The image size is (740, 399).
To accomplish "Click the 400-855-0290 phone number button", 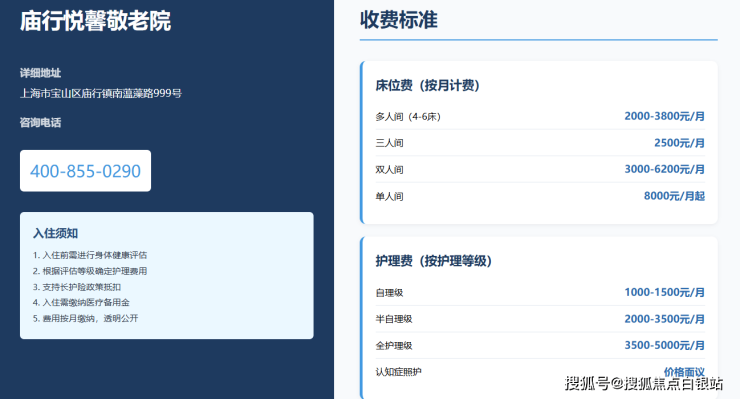I will click(85, 171).
